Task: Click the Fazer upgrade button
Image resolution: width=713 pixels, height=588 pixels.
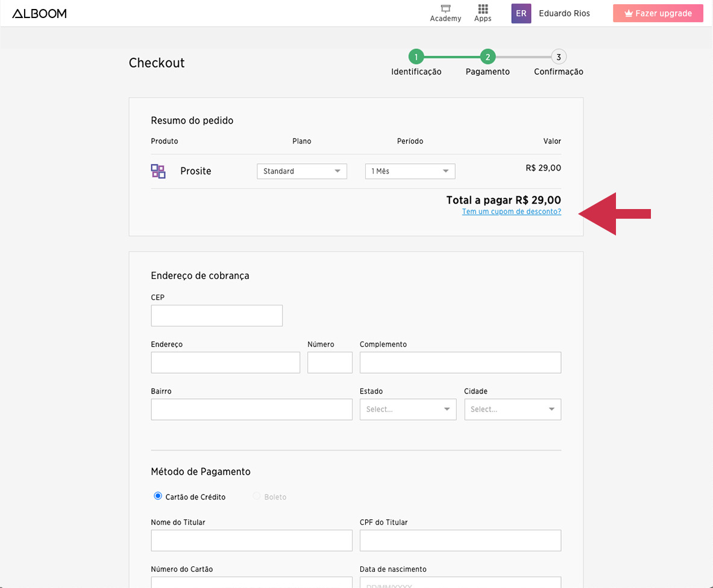Action: pos(658,13)
